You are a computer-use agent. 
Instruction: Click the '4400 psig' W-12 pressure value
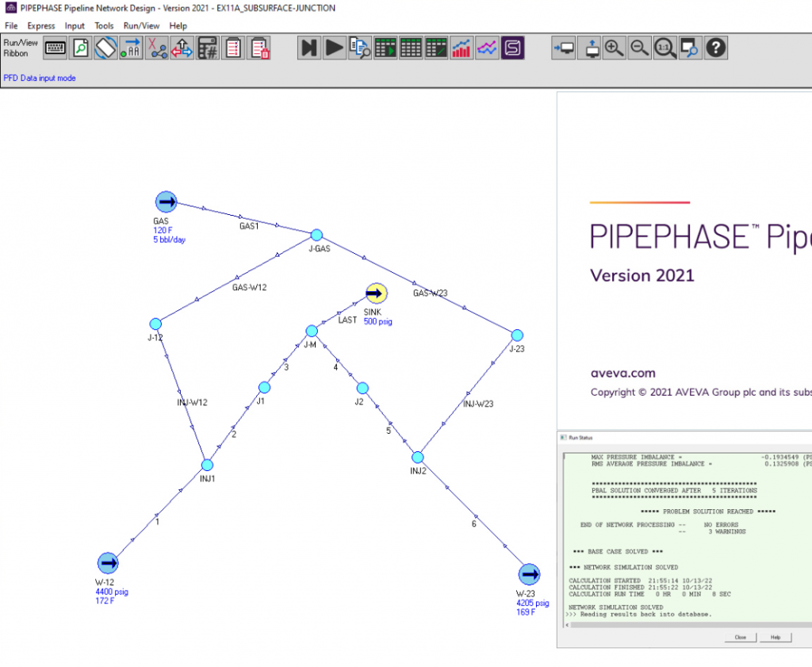click(112, 592)
